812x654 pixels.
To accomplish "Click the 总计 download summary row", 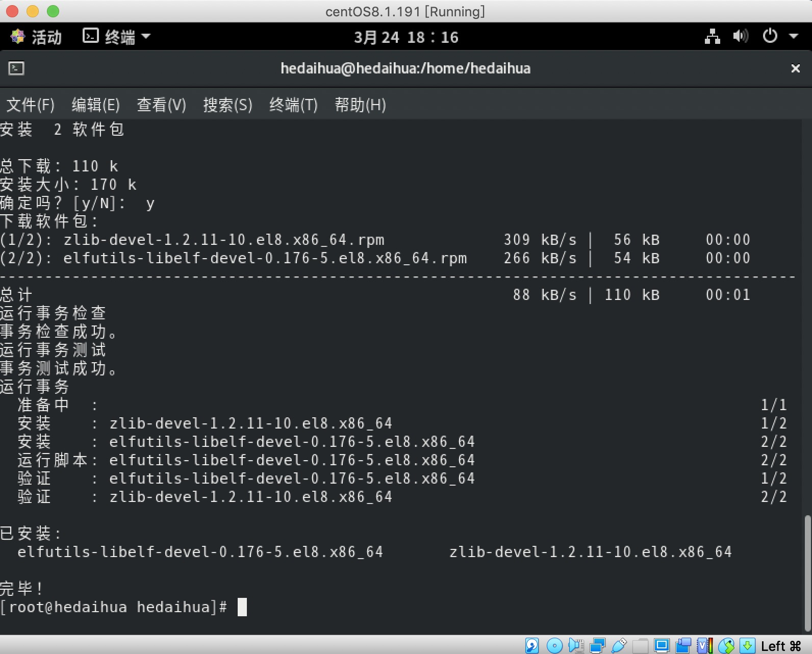I will [375, 295].
